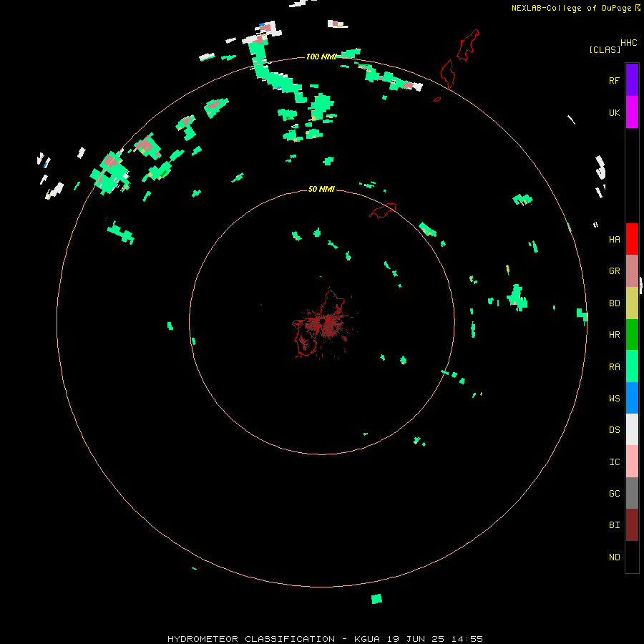Image resolution: width=644 pixels, height=644 pixels.
Task: Click the IC ice crystals pink swatch
Action: pyautogui.click(x=632, y=462)
